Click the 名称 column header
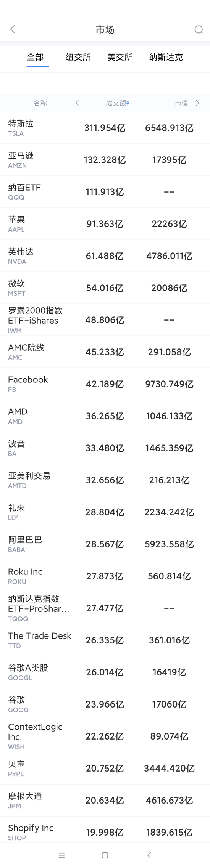The height and width of the screenshot is (868, 210). pos(40,103)
